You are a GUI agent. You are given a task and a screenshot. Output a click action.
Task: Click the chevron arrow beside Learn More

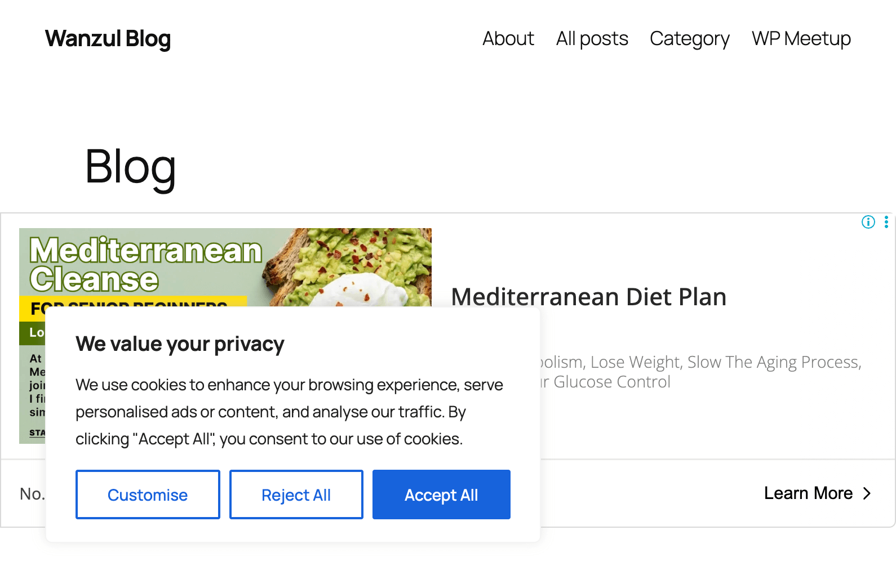pyautogui.click(x=867, y=493)
